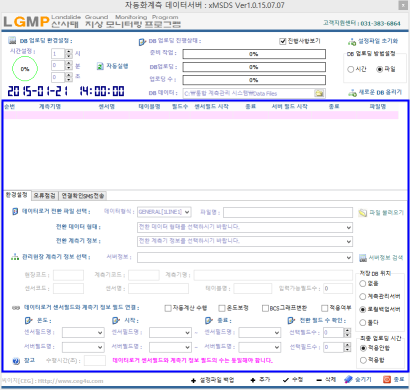Switch to 환경설정 tab
The height and width of the screenshot is (390, 411).
(x=17, y=195)
